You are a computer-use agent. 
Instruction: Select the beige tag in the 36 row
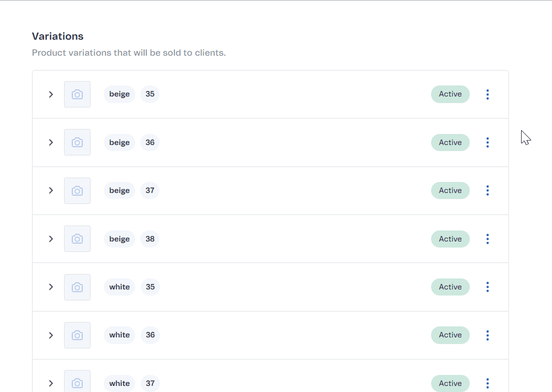point(119,142)
